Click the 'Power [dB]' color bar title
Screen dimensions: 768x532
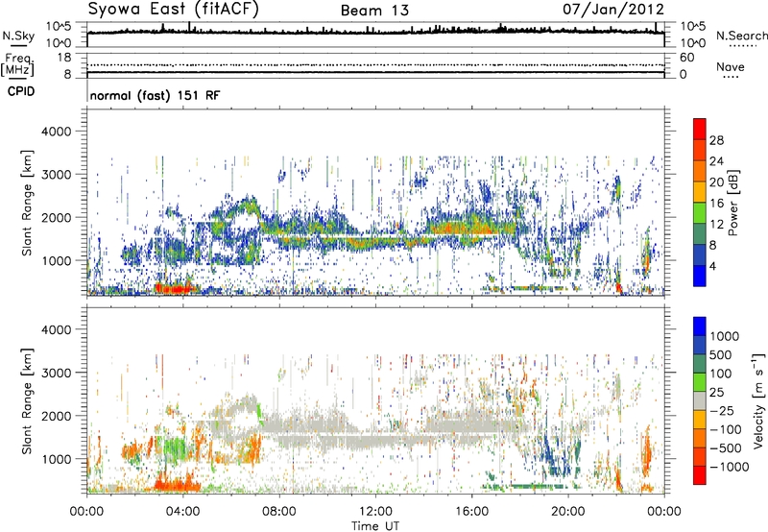[x=732, y=203]
